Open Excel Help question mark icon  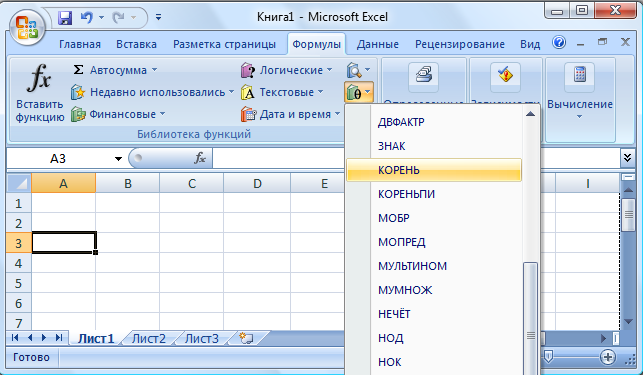(x=559, y=42)
